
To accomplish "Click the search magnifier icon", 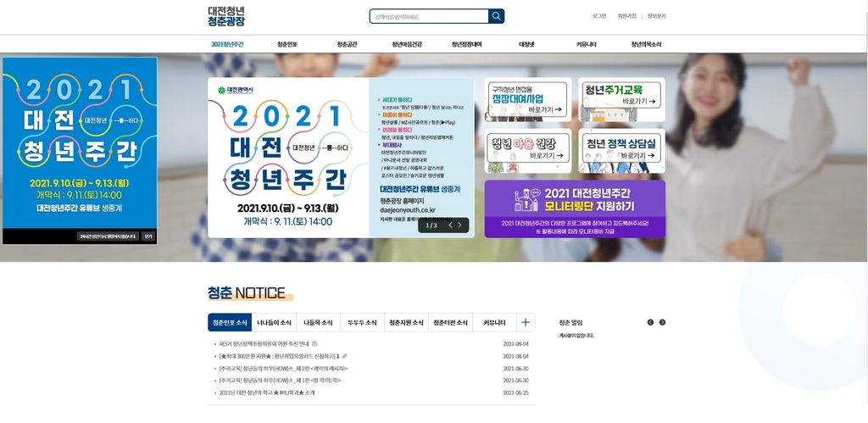I will click(496, 16).
